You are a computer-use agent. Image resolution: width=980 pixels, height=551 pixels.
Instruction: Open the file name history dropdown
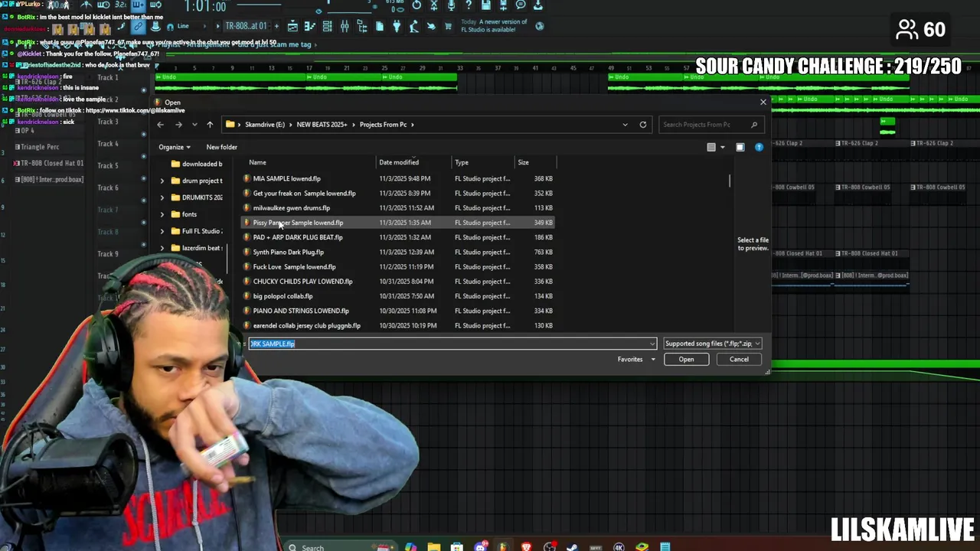[x=652, y=344]
